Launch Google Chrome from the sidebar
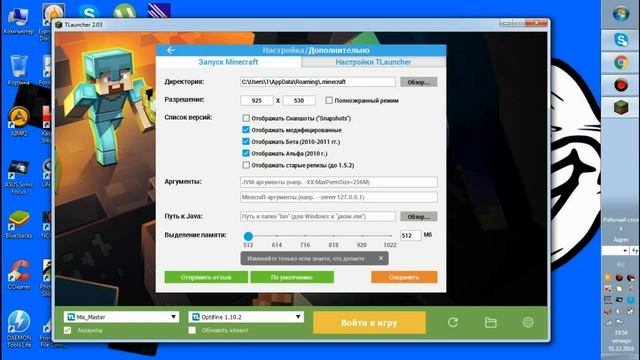Image resolution: width=640 pixels, height=360 pixels. (621, 62)
